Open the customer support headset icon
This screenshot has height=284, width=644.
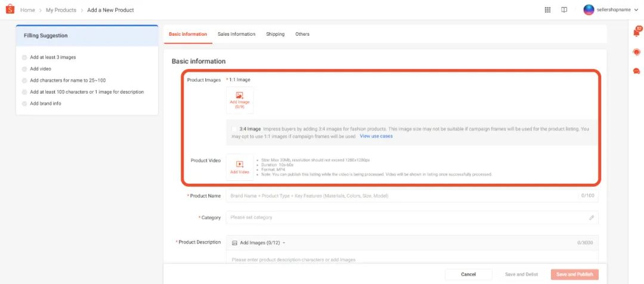pyautogui.click(x=637, y=52)
